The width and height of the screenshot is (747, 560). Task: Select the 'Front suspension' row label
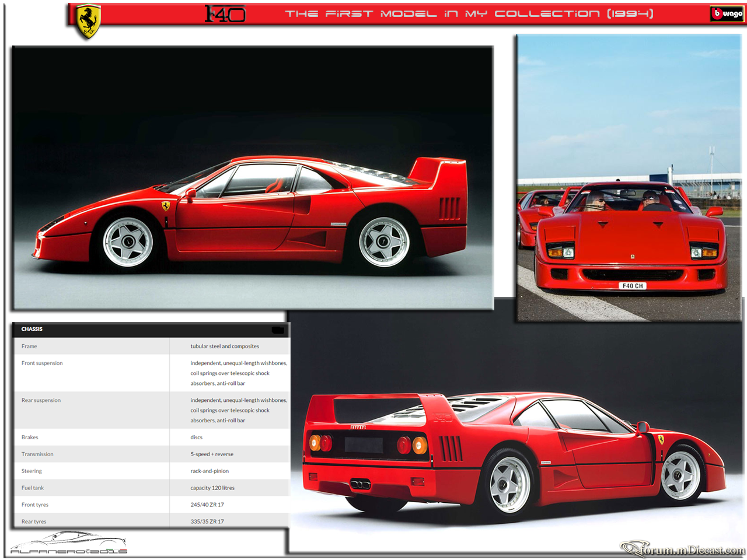click(x=42, y=363)
